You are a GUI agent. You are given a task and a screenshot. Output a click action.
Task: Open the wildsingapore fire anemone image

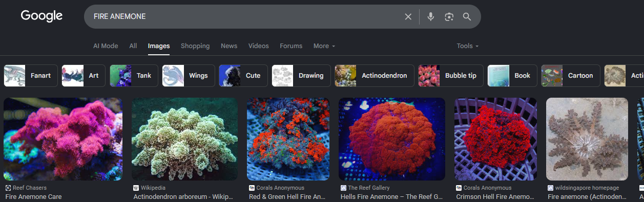click(x=587, y=139)
